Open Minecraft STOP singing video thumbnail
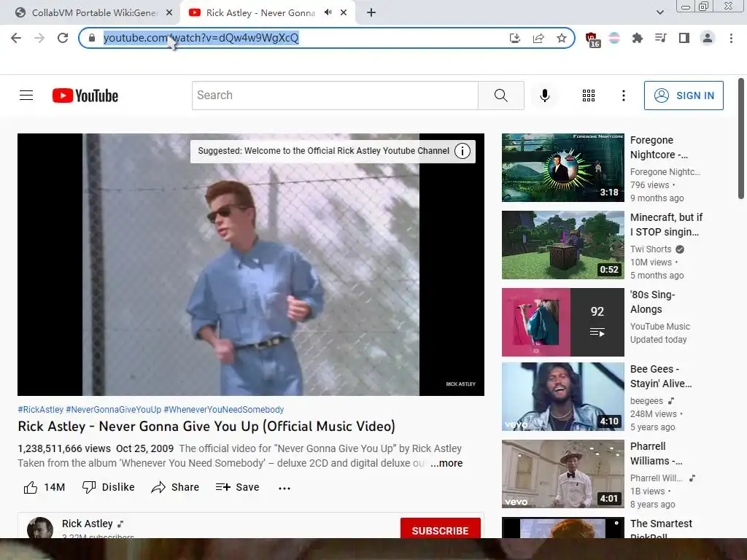The height and width of the screenshot is (560, 747). coord(562,245)
